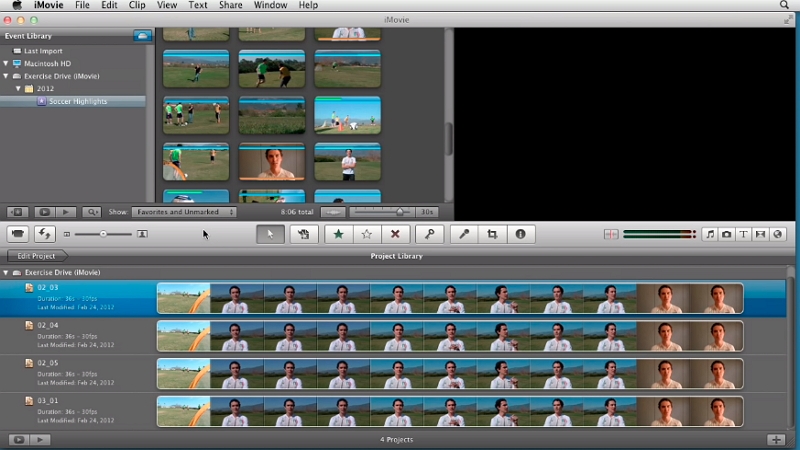Swap events and projects areas

point(45,234)
